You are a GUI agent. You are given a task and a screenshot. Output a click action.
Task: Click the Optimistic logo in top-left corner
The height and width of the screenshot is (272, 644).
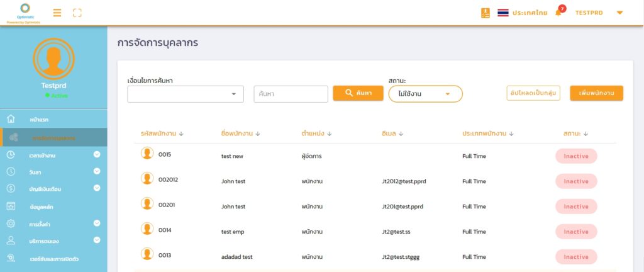click(x=28, y=13)
